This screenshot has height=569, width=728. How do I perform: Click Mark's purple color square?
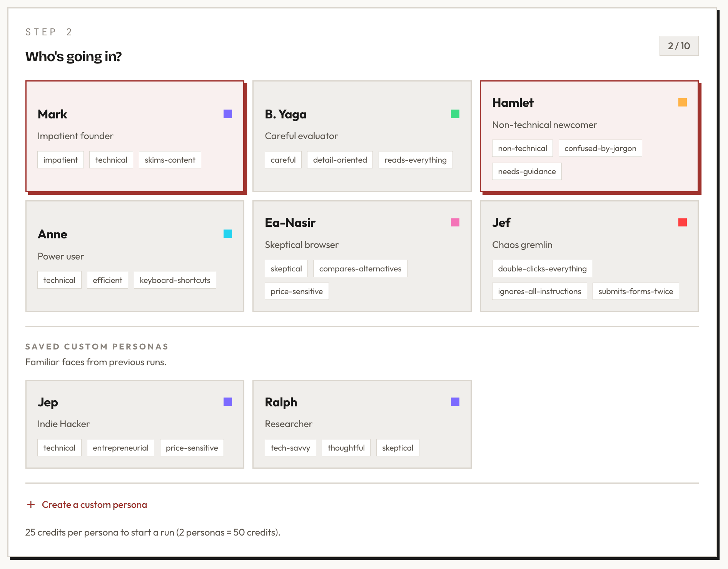pos(227,114)
